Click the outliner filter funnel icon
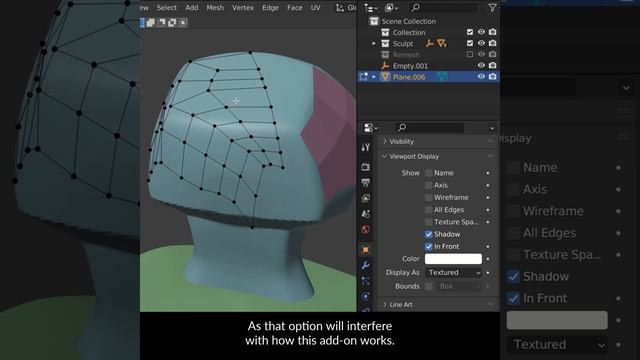 coord(492,7)
